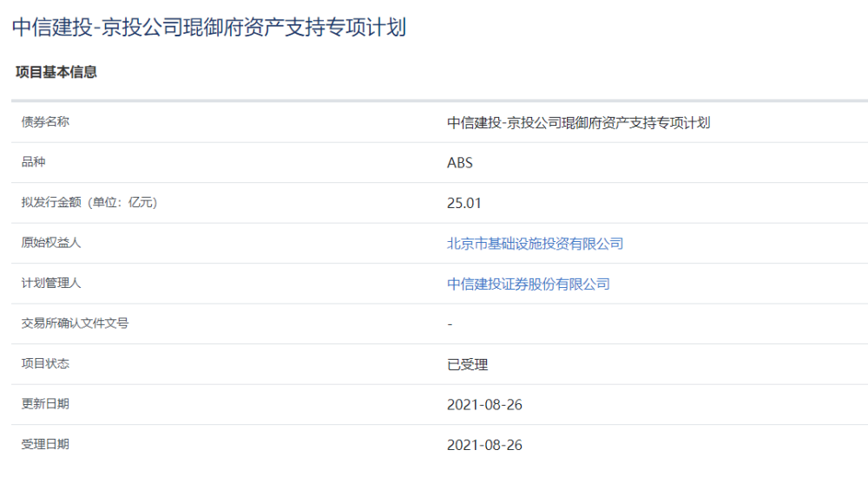Click the 项目状态 label
868x496 pixels.
coord(45,363)
